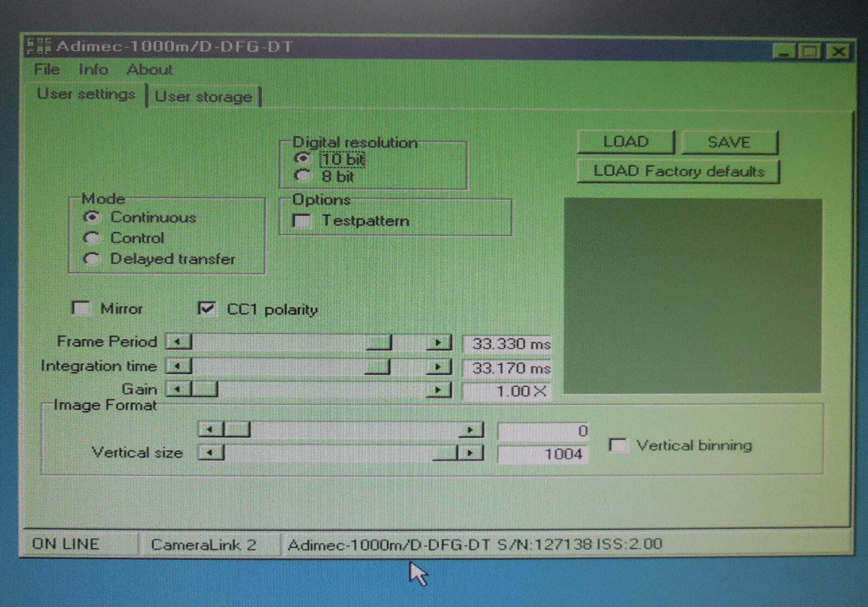Click the Gain value 1.00 X
The width and height of the screenshot is (868, 607).
(x=507, y=391)
